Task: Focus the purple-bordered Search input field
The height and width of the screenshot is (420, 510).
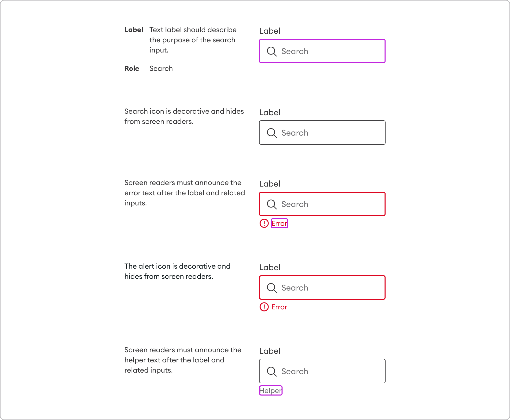Action: click(322, 51)
